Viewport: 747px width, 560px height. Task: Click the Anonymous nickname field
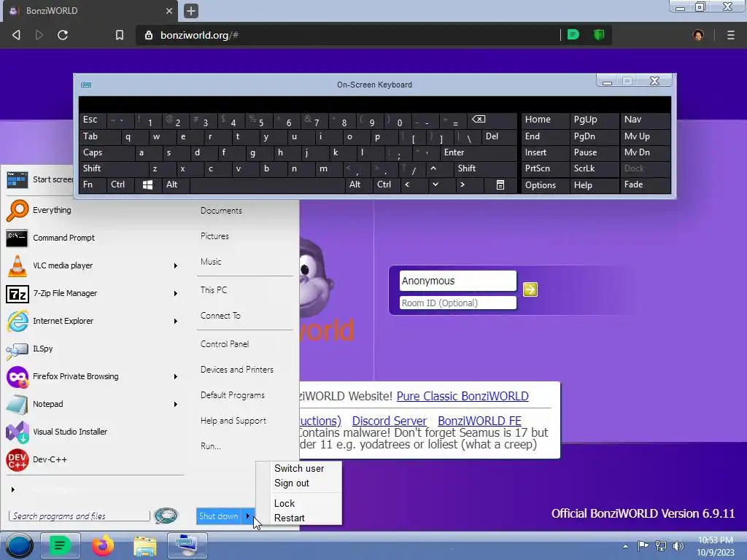pyautogui.click(x=457, y=281)
